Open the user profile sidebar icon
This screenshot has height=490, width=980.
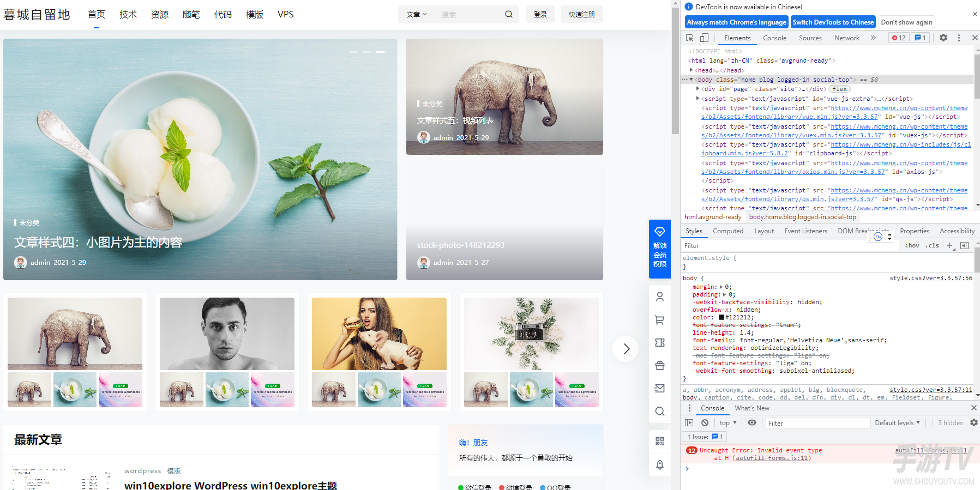(660, 297)
